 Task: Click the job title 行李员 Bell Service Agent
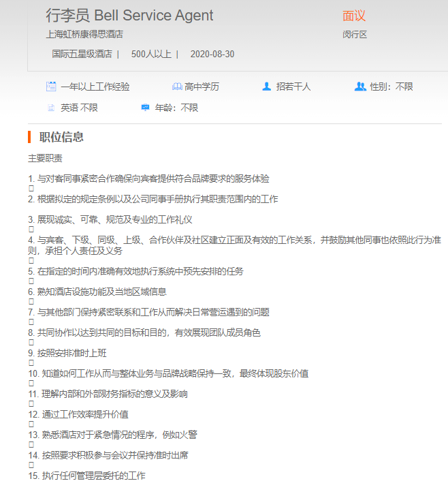point(129,16)
